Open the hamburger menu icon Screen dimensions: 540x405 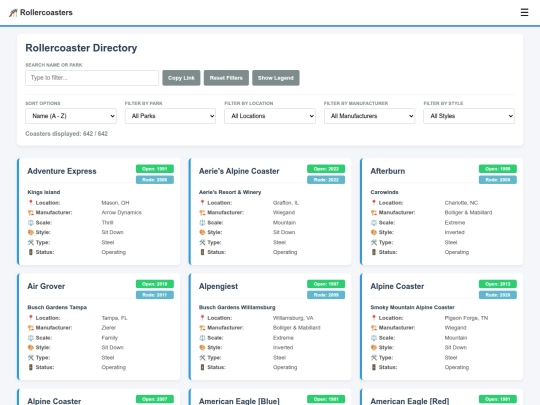(524, 12)
